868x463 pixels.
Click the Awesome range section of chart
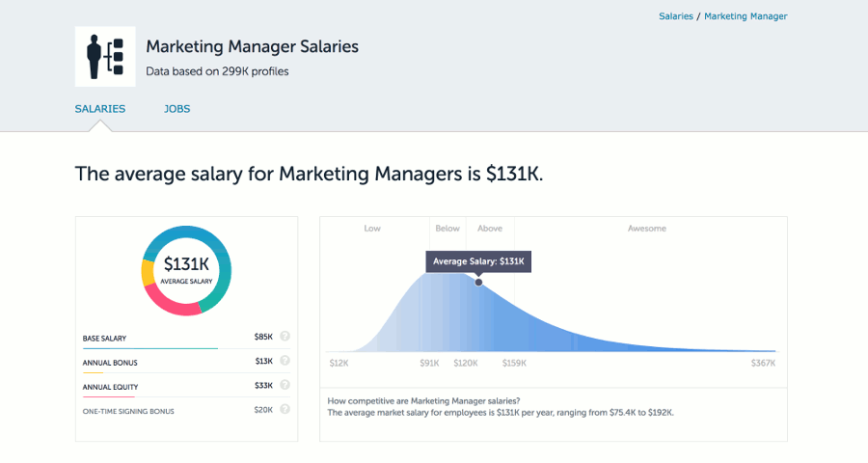tap(646, 229)
